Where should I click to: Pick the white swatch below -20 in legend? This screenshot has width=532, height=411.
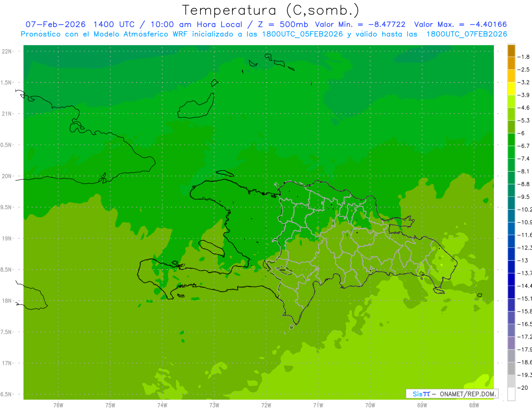pos(511,394)
